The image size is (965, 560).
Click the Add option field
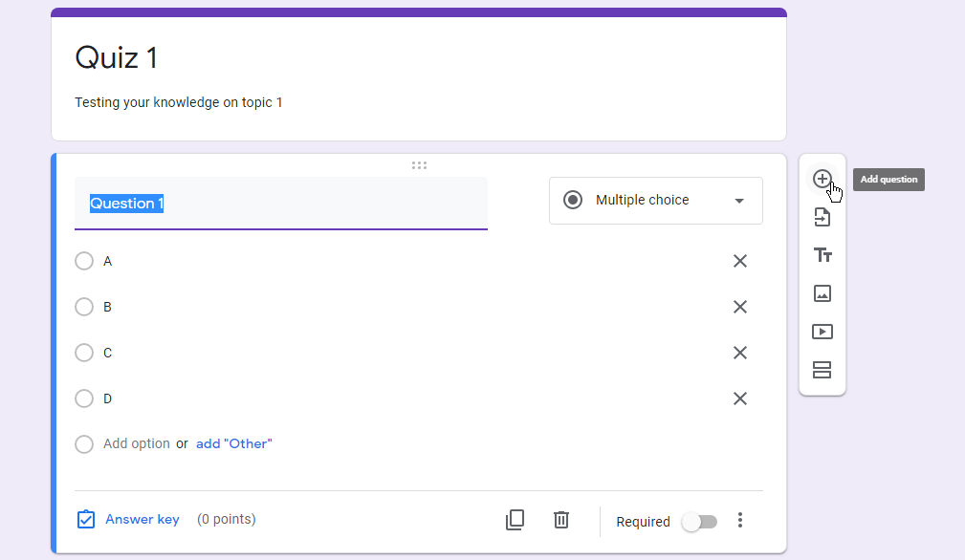(137, 443)
